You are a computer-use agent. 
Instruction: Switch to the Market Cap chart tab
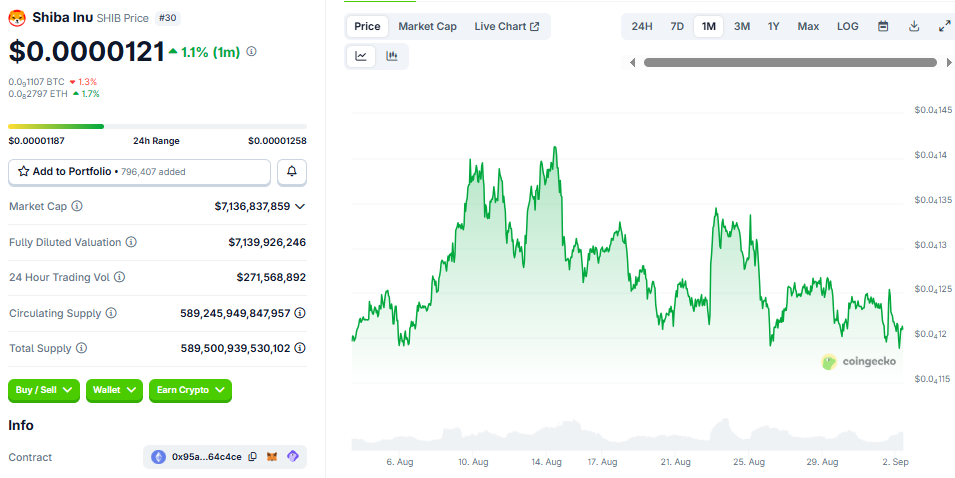(428, 26)
